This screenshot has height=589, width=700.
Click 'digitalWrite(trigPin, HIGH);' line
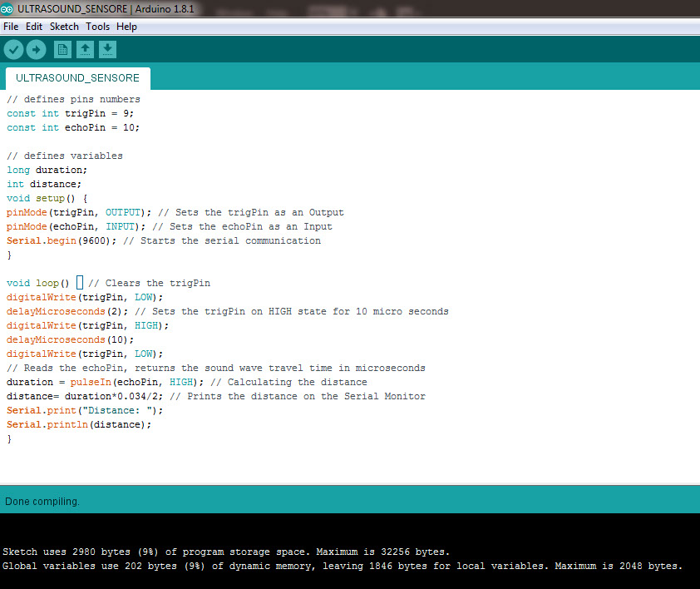point(87,326)
